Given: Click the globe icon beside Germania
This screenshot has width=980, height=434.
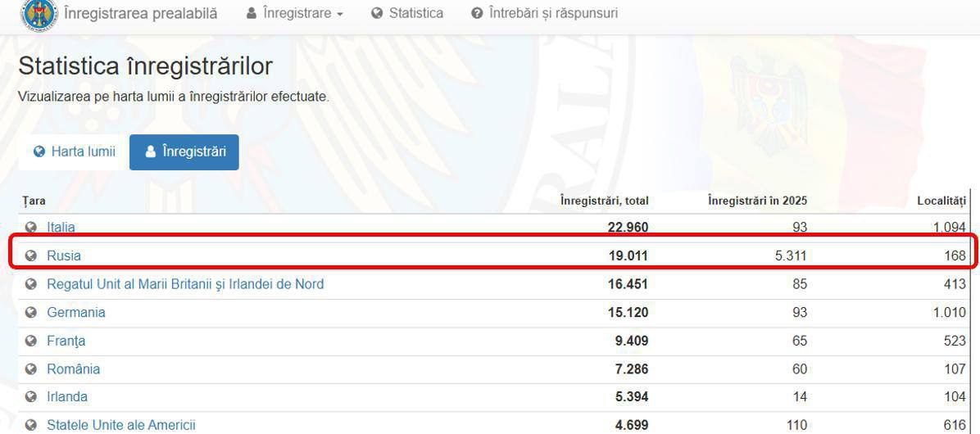Looking at the screenshot, I should 31,312.
